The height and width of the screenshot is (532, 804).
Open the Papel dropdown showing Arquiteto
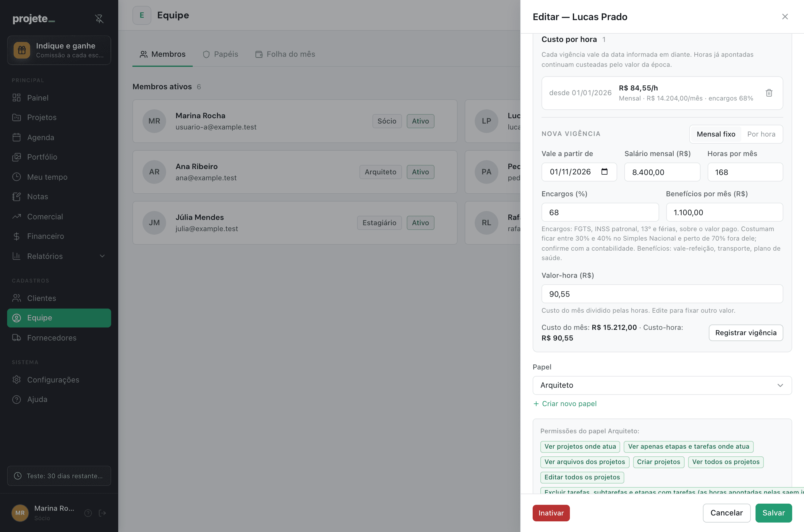[662, 385]
